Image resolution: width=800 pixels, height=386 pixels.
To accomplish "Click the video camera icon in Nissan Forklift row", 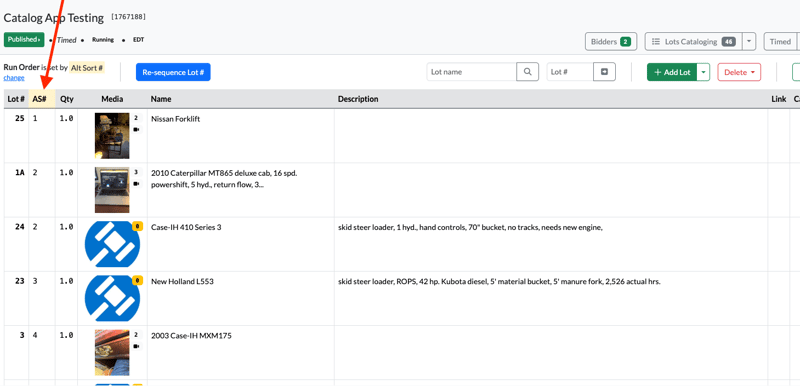I will click(x=136, y=130).
